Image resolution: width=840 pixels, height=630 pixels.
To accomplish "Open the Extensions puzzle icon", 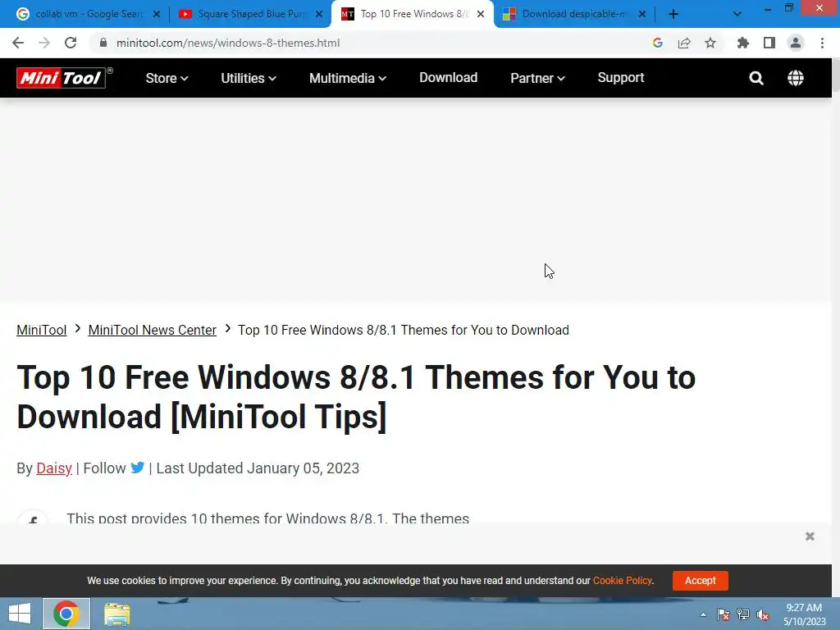I will coord(742,43).
